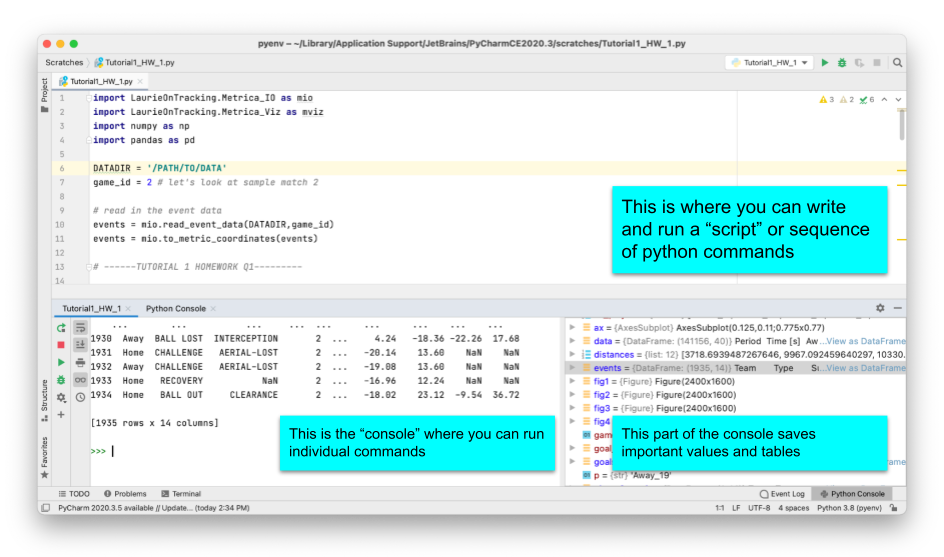Collapse code fold at import line 1
The width and height of the screenshot is (944, 557).
[88, 98]
